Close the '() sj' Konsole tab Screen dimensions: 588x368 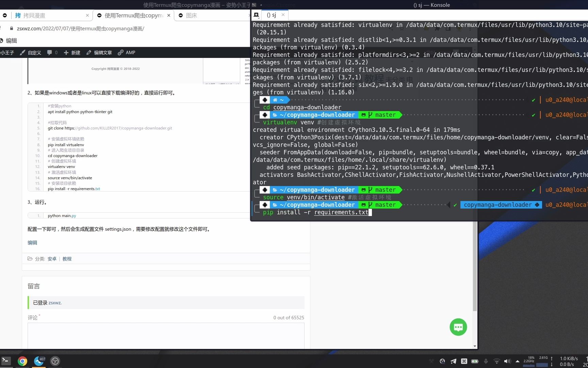point(283,15)
